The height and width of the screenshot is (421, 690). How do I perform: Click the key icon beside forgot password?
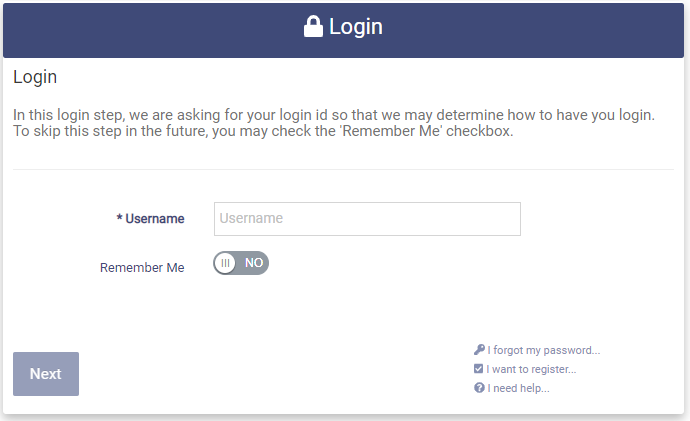tap(479, 350)
